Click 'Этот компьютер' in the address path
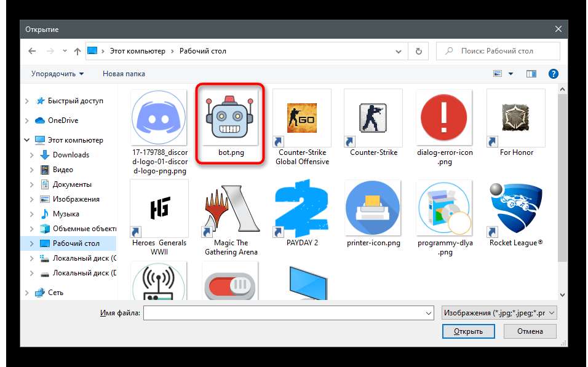588x367 pixels. pos(137,51)
